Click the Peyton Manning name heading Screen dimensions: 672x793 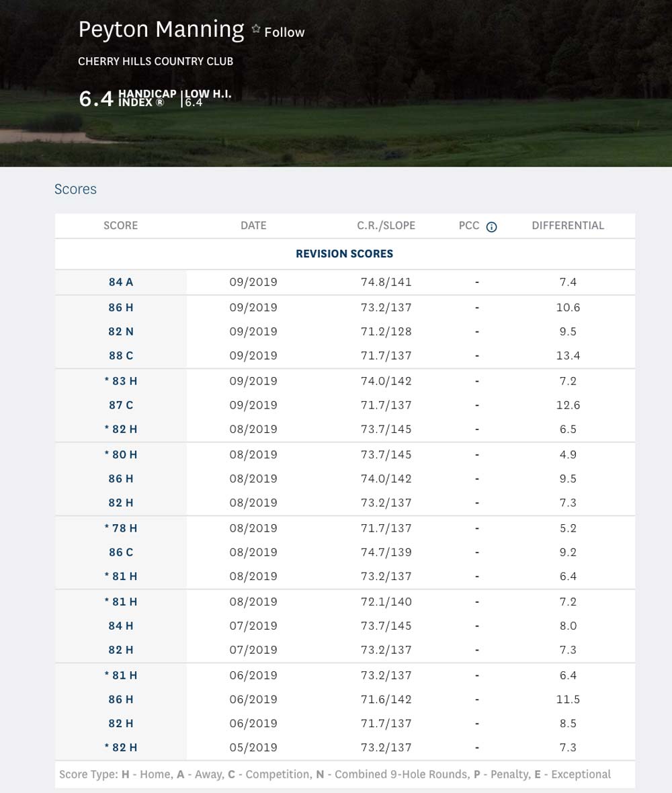click(161, 30)
